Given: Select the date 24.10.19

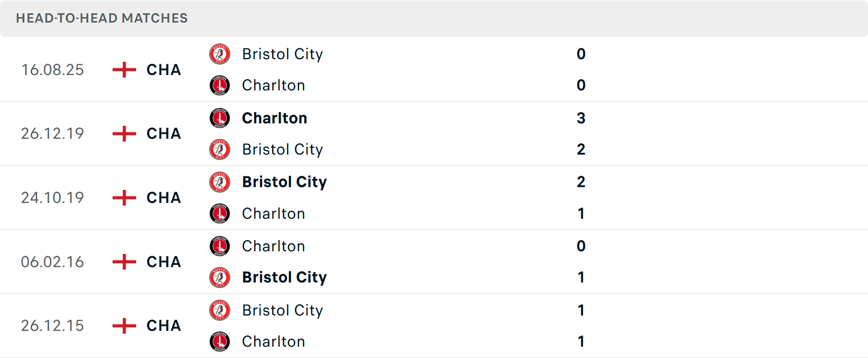Looking at the screenshot, I should (52, 198).
